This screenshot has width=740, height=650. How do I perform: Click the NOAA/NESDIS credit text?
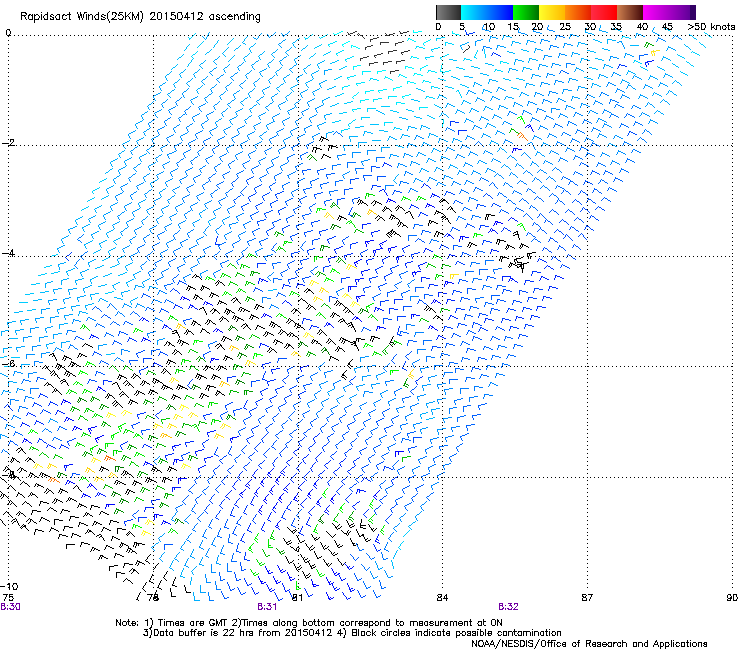pyautogui.click(x=589, y=644)
